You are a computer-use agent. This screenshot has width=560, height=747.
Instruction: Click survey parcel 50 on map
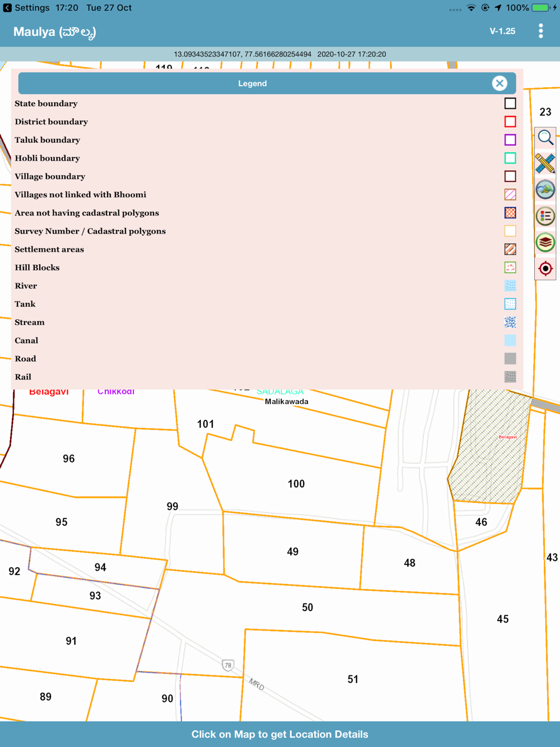point(307,608)
